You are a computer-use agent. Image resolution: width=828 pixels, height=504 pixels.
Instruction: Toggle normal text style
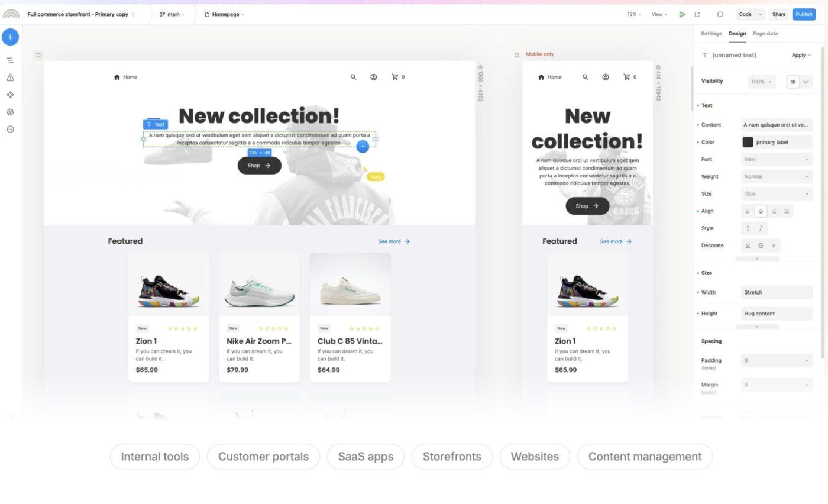click(x=748, y=228)
